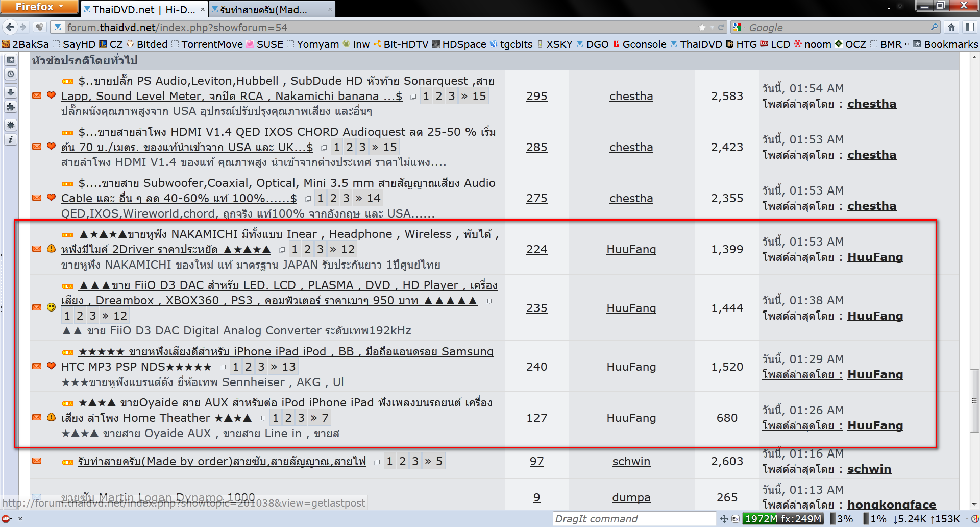
Task: Open the SUSE bookmark
Action: pyautogui.click(x=265, y=44)
